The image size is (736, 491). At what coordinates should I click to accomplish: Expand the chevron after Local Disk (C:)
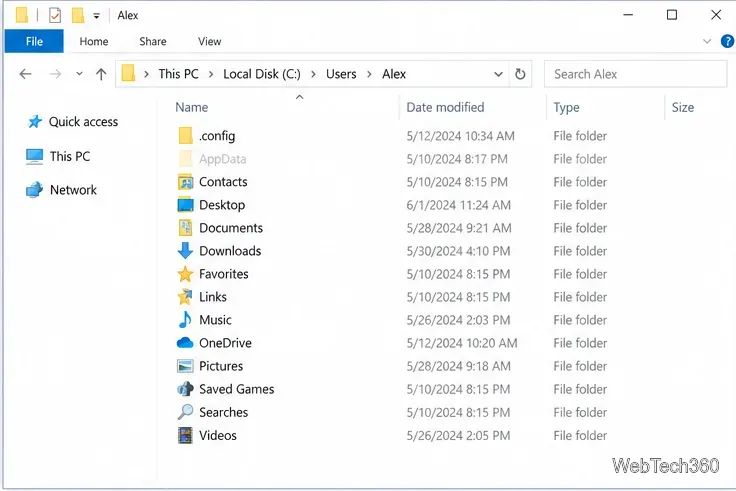(314, 74)
